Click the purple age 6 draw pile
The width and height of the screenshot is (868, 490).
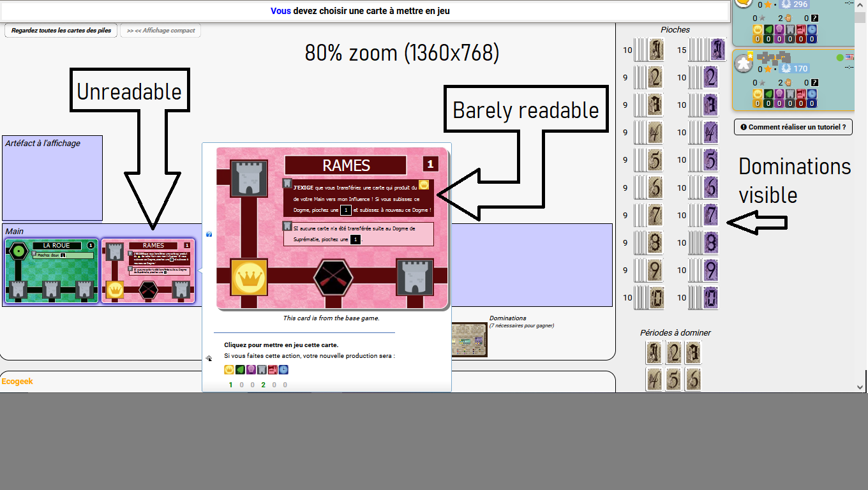point(704,188)
